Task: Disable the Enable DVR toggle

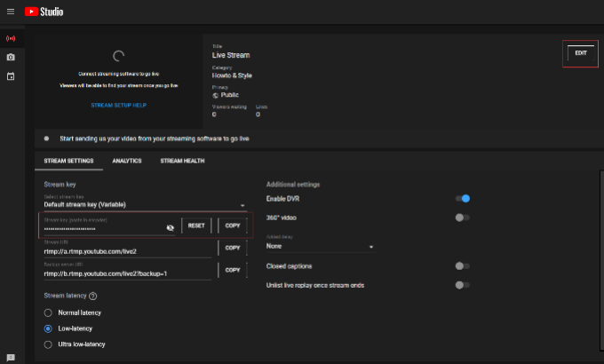Action: 461,199
